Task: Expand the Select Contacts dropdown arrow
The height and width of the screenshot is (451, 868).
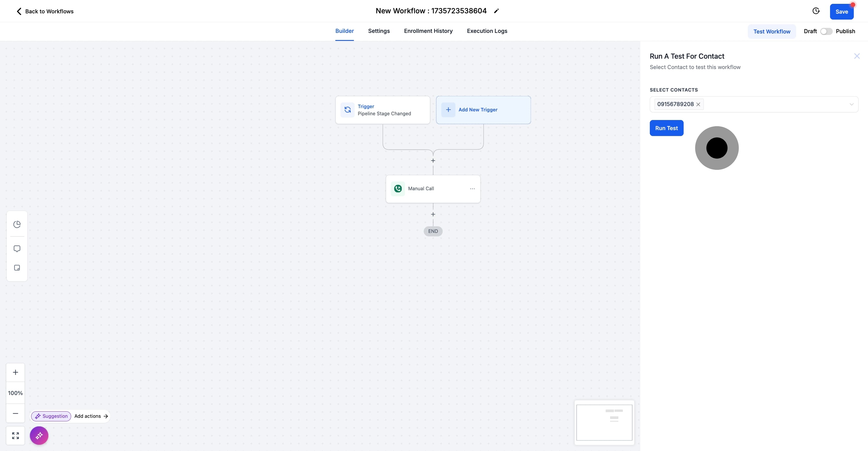Action: (851, 104)
